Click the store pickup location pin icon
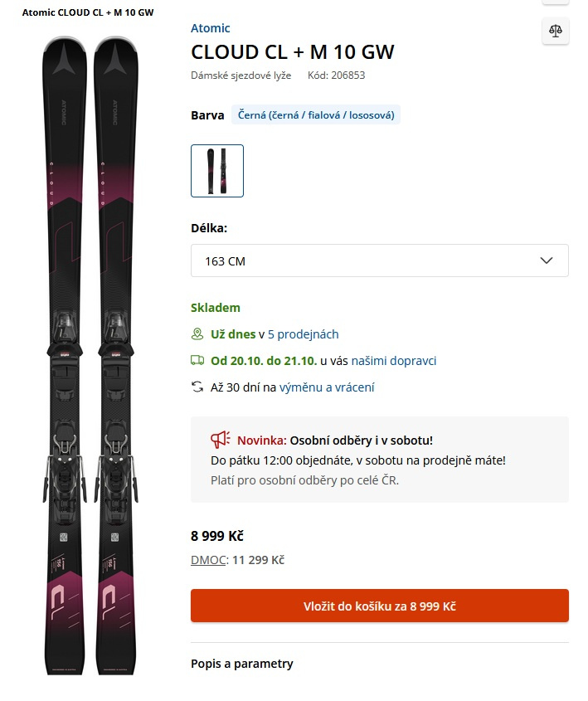The image size is (588, 701). coord(197,334)
